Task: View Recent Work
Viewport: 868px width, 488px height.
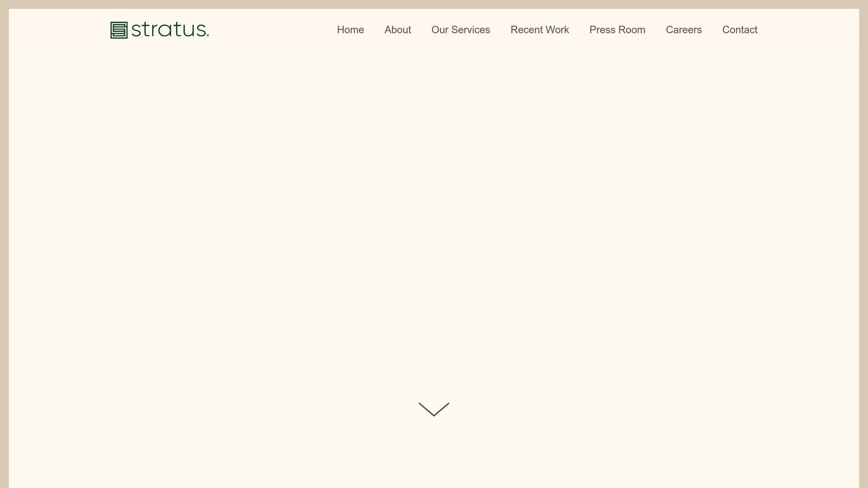Action: coord(540,30)
